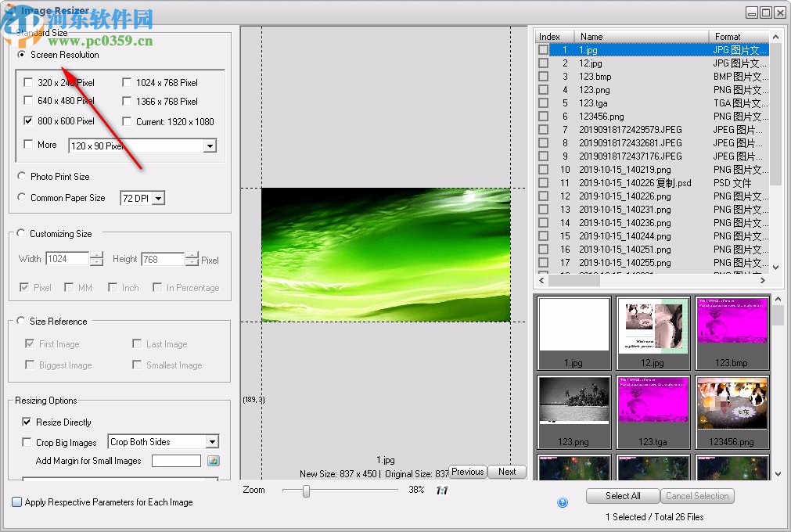Screen dimensions: 791x532
Task: Click inside the Width input field
Action: 67,259
